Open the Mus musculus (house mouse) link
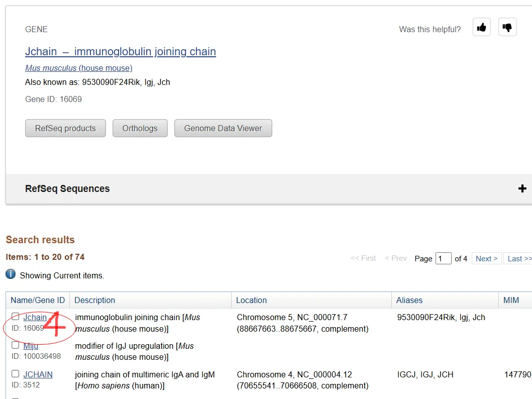This screenshot has width=532, height=399. click(x=79, y=68)
